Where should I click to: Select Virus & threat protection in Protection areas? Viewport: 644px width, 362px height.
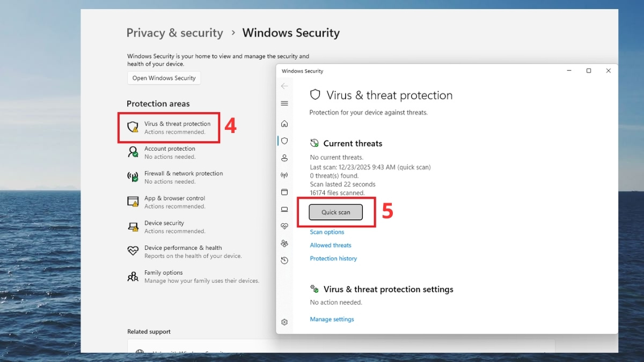pyautogui.click(x=177, y=124)
